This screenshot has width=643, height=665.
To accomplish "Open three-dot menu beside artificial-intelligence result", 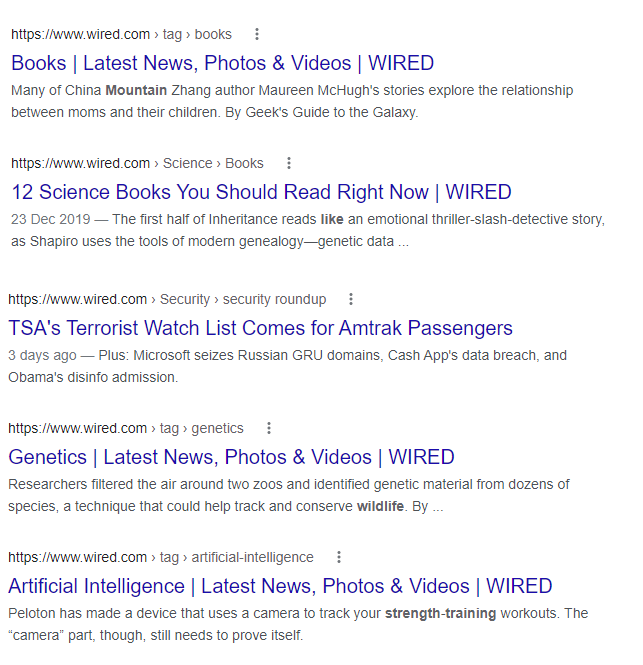I will click(338, 557).
